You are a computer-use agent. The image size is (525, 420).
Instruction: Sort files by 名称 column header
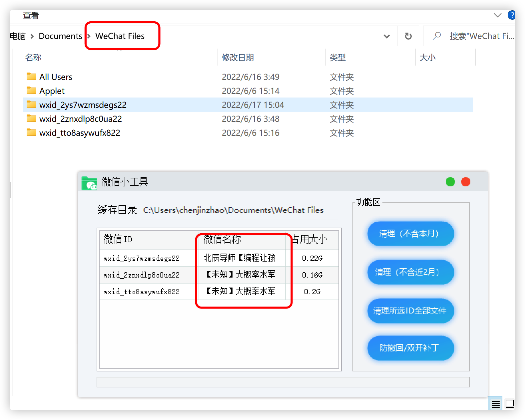(33, 57)
